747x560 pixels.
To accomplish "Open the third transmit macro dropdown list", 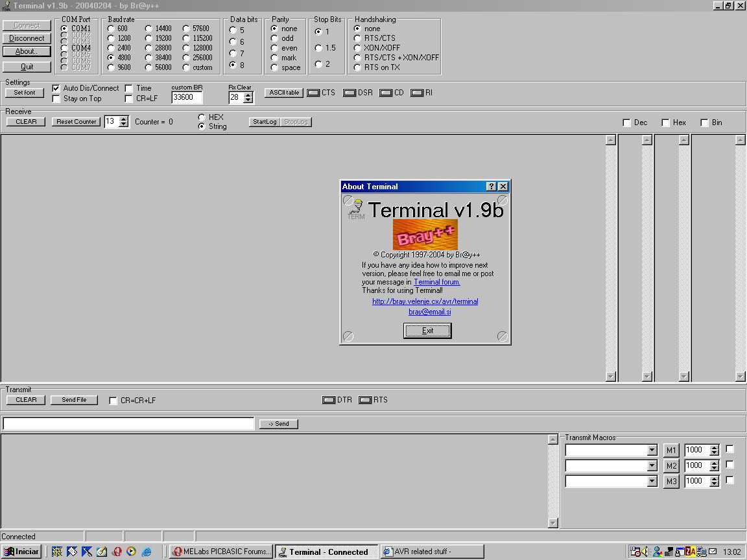I will point(652,482).
